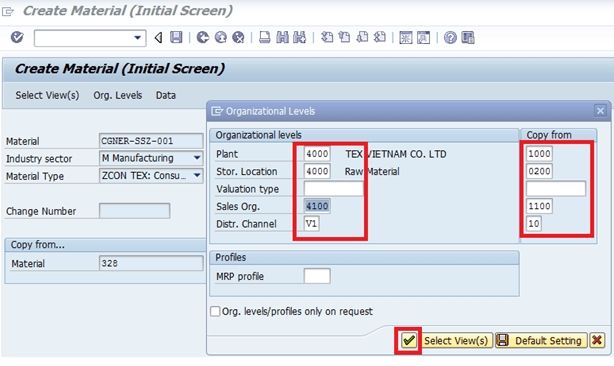Click the green Enter checkmark in toolbar

coord(17,38)
